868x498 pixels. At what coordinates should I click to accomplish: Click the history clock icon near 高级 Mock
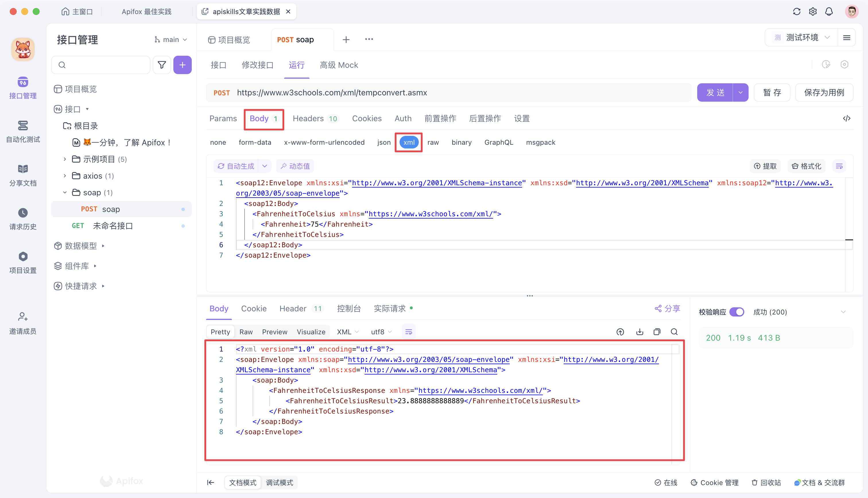click(x=826, y=65)
